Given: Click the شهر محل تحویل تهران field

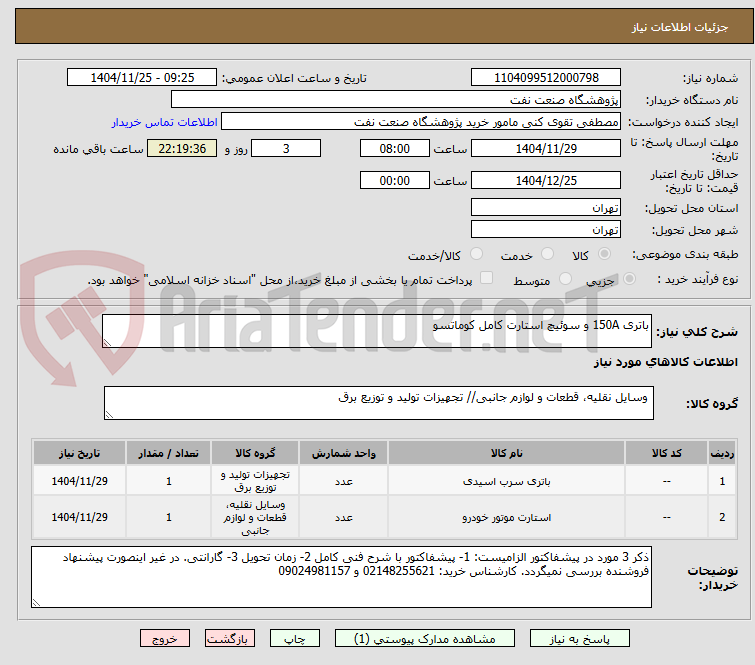Looking at the screenshot, I should pyautogui.click(x=546, y=230).
